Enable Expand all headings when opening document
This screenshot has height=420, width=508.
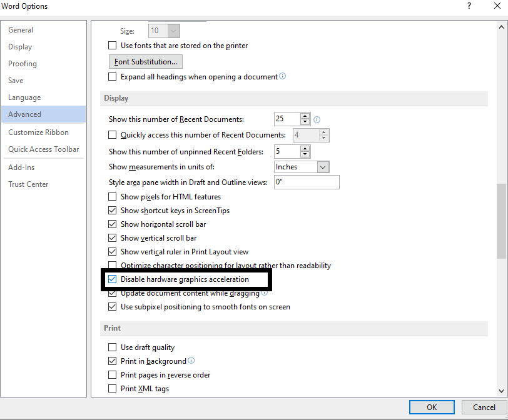(x=112, y=77)
